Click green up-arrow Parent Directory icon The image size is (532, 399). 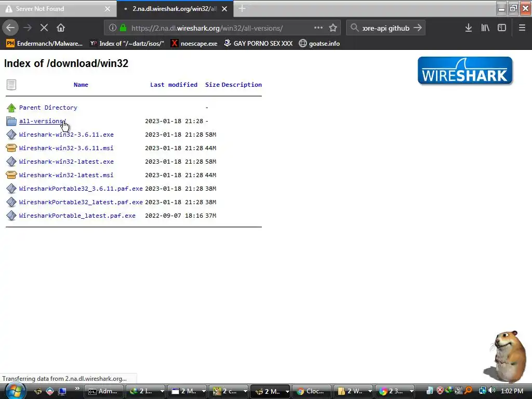coord(11,108)
